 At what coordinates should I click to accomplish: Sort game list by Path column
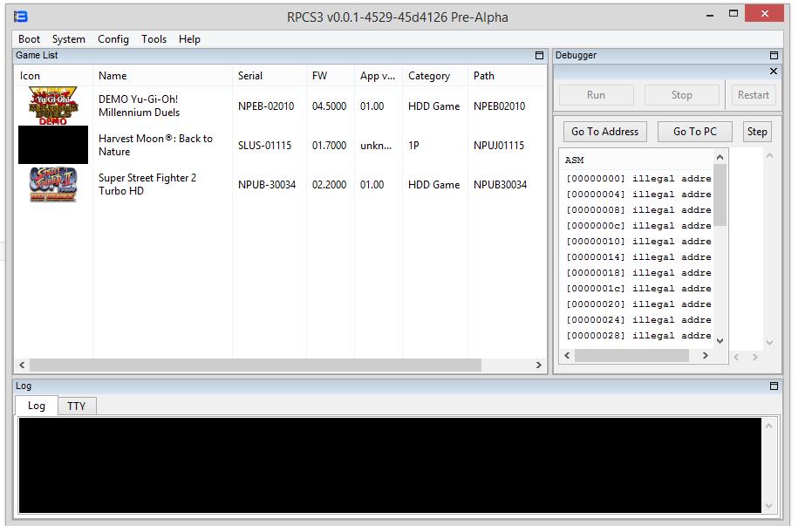507,76
